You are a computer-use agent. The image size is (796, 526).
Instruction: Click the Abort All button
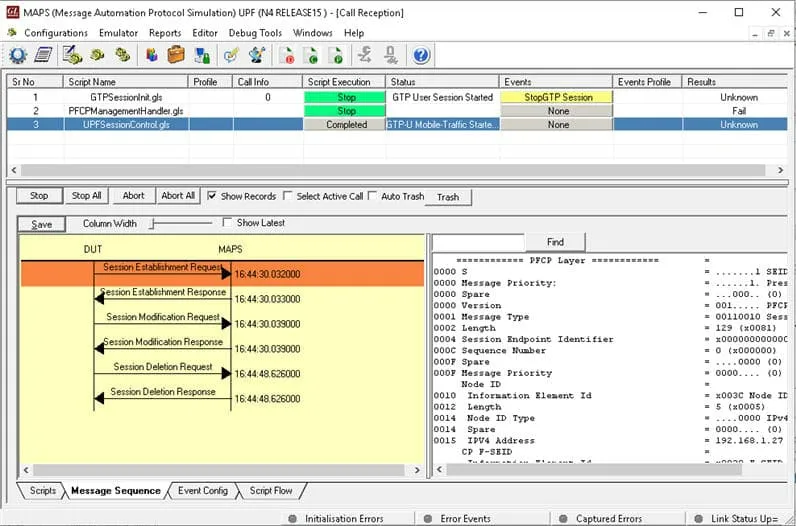click(178, 195)
